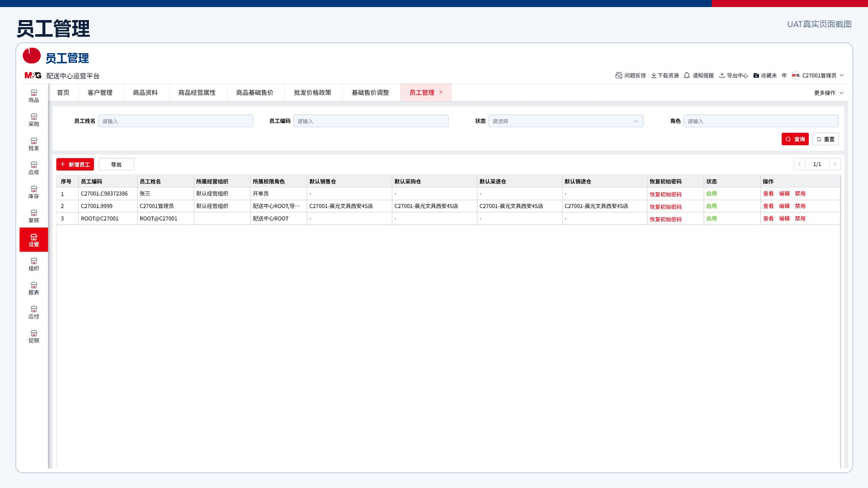Screen dimensions: 868x488
Task: Open the 采购 sidebar module
Action: pos(34,120)
